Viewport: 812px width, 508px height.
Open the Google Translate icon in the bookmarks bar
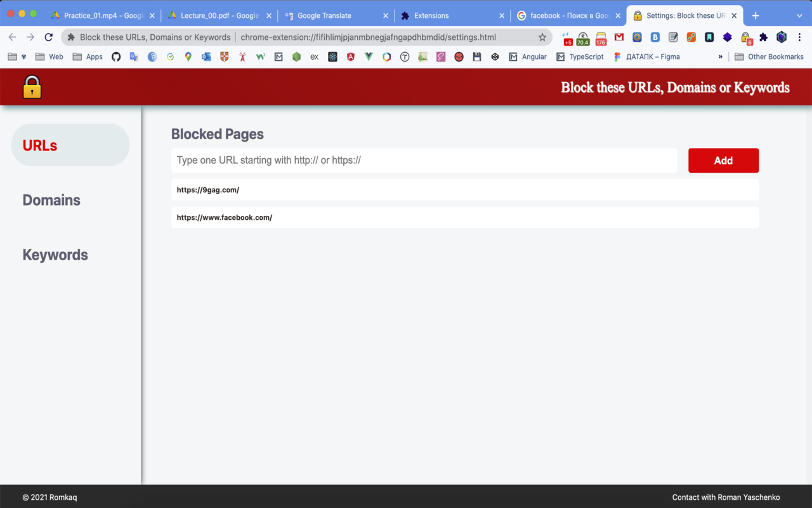(x=133, y=57)
